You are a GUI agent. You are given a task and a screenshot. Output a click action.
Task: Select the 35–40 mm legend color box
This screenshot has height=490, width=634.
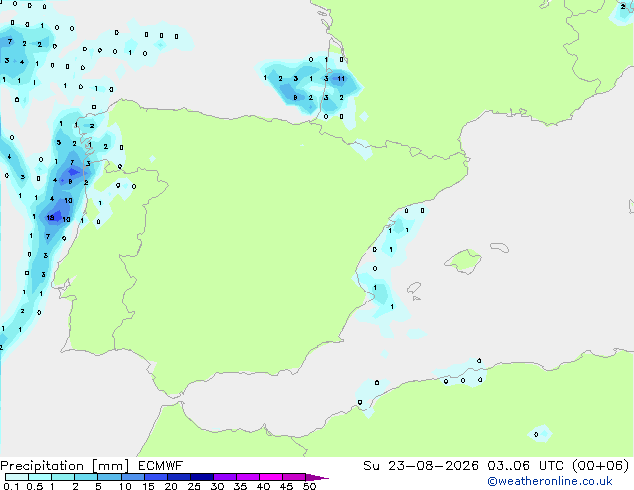point(248,477)
